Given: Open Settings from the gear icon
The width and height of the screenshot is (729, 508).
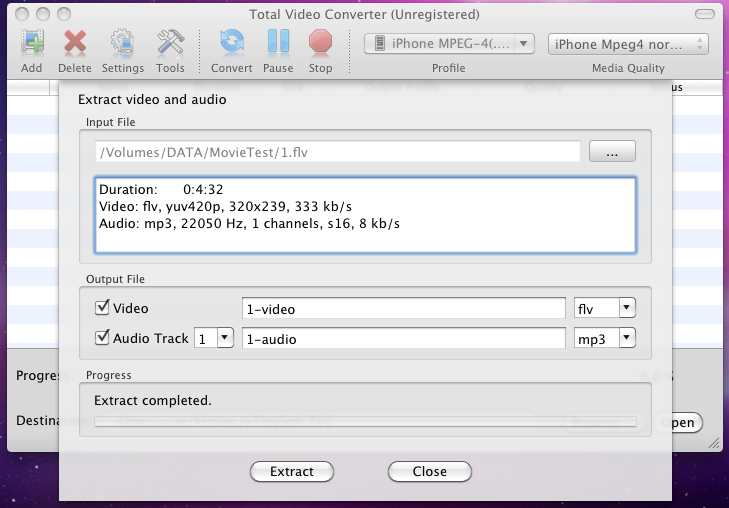Looking at the screenshot, I should tap(123, 43).
